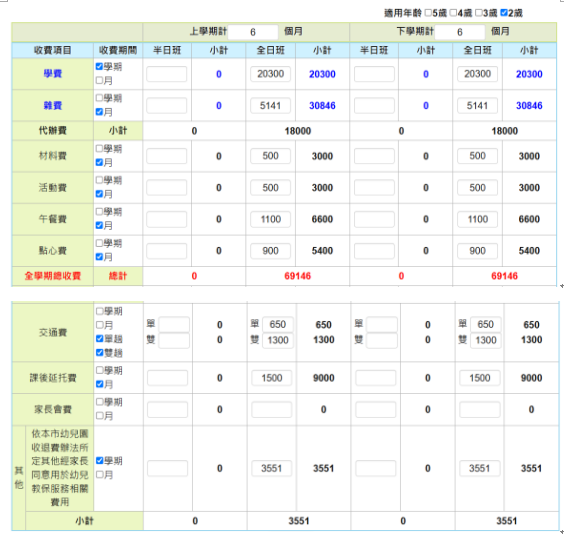Click the first-semester 半日班 雜費 empty field

[x=167, y=106]
